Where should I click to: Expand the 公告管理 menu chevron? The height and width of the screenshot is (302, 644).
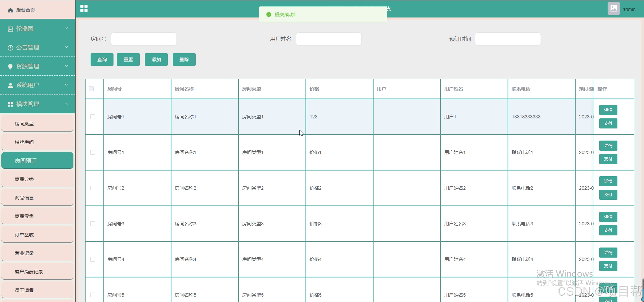coord(66,47)
